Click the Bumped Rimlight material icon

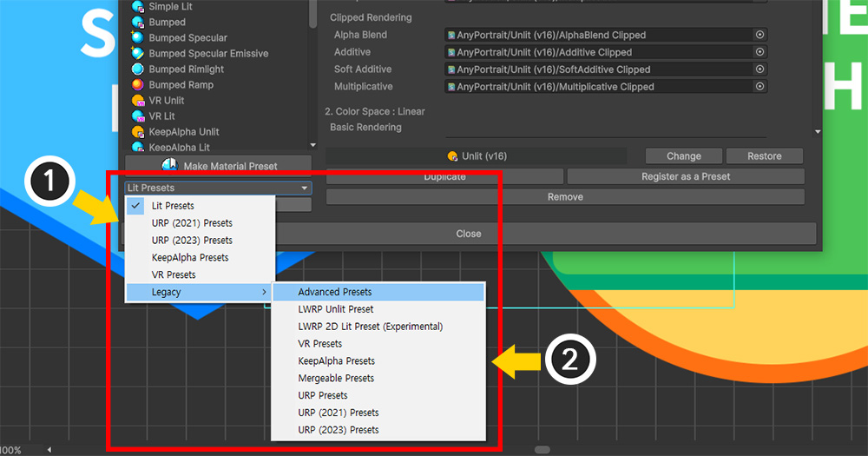(x=138, y=69)
